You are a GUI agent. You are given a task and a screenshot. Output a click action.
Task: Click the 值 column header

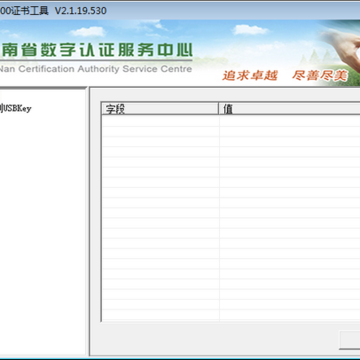(289, 109)
